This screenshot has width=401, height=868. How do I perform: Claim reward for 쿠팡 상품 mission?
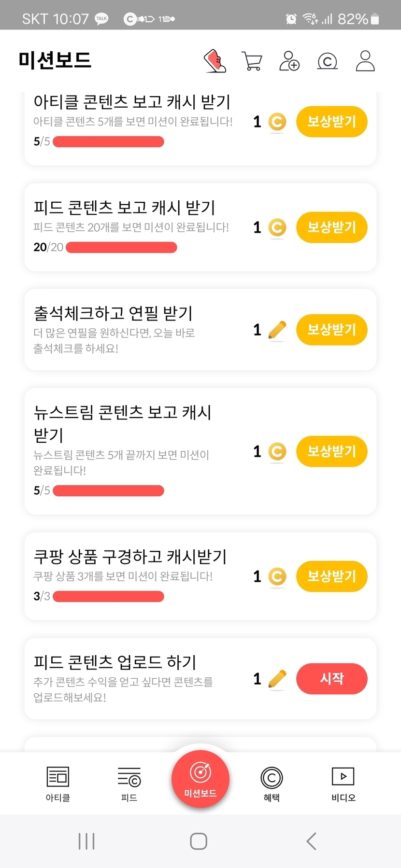coord(331,576)
